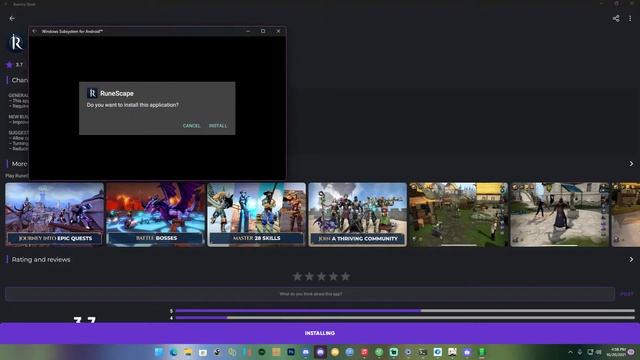Show hidden system tray icons chevron

click(570, 352)
